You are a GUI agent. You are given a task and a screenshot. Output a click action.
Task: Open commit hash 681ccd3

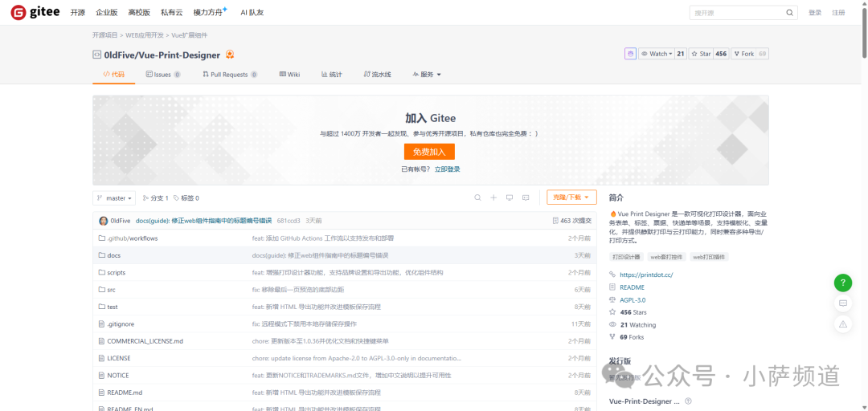(x=289, y=221)
